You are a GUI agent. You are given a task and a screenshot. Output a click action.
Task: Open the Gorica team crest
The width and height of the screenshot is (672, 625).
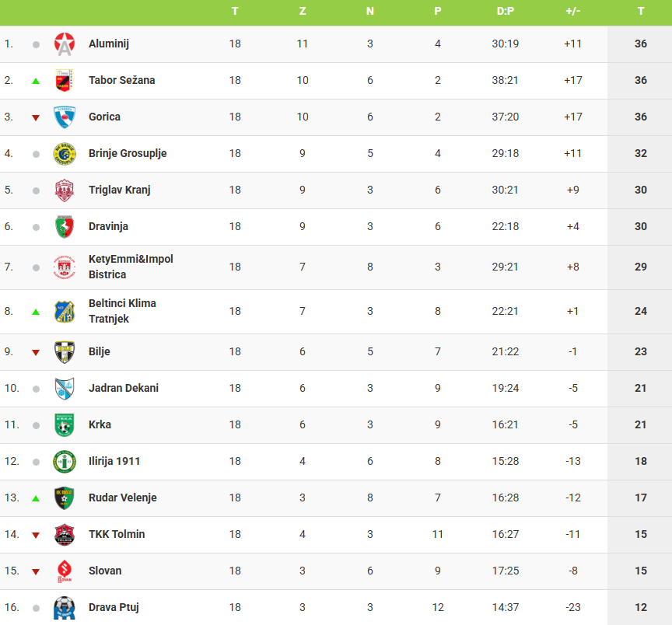click(65, 117)
